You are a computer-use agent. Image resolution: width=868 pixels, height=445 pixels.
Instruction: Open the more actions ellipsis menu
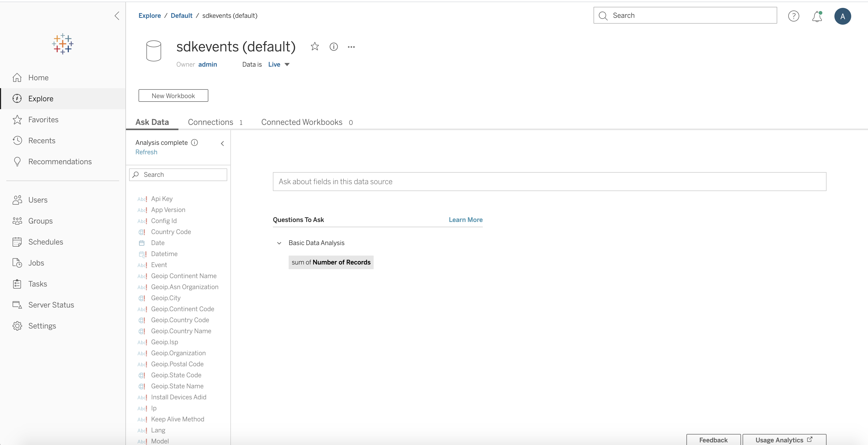click(x=351, y=47)
